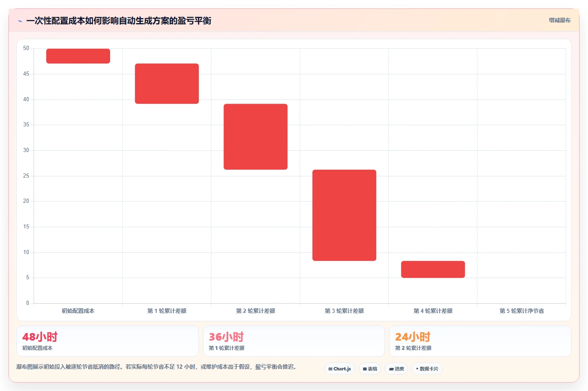Screen dimensions: 588x391
Task: Open the 48小时 初始配置成本 card
Action: point(108,341)
